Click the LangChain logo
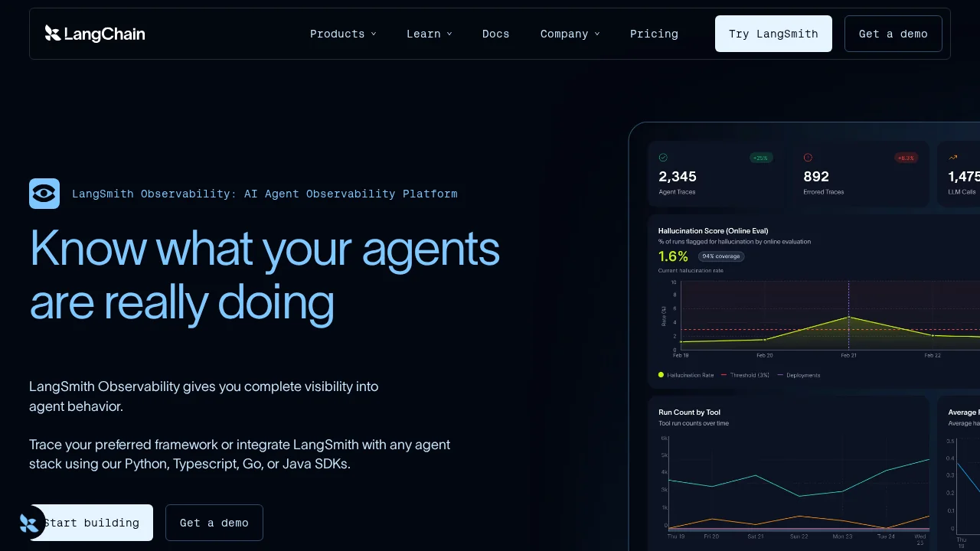Viewport: 980px width, 551px height. 94,34
